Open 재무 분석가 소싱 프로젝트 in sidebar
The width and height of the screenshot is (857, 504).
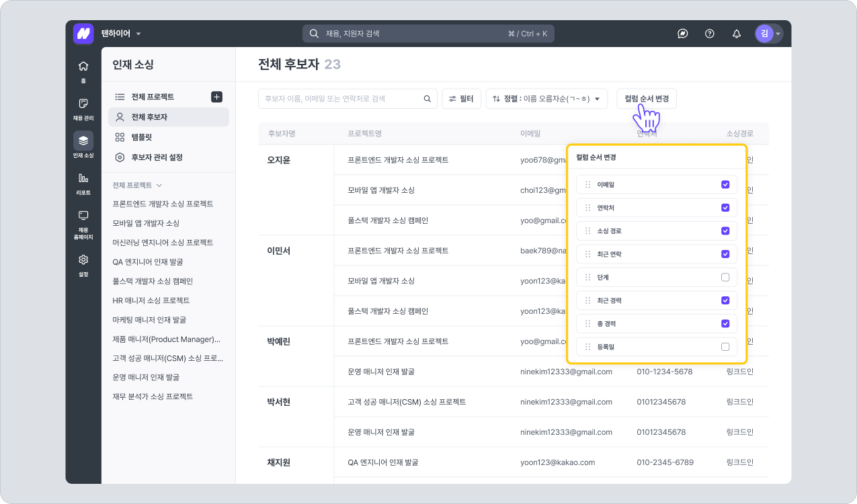pyautogui.click(x=153, y=396)
